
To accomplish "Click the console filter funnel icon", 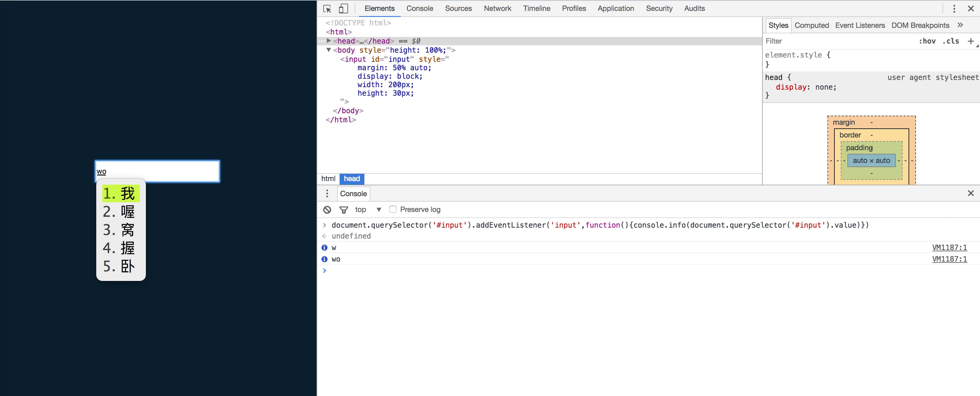I will point(344,210).
